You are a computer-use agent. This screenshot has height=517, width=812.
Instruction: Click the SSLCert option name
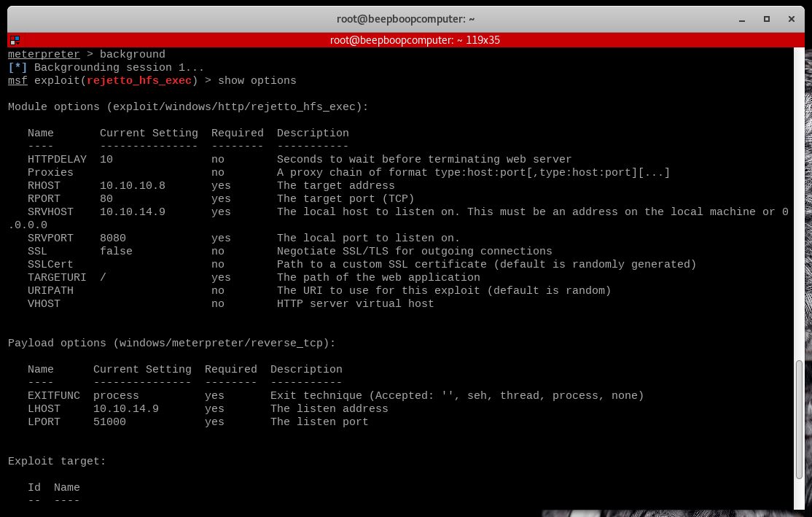coord(50,264)
